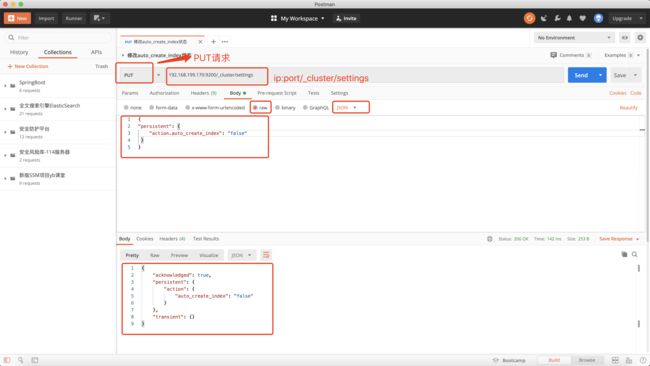Save the request
Image resolution: width=650 pixels, height=366 pixels.
620,75
